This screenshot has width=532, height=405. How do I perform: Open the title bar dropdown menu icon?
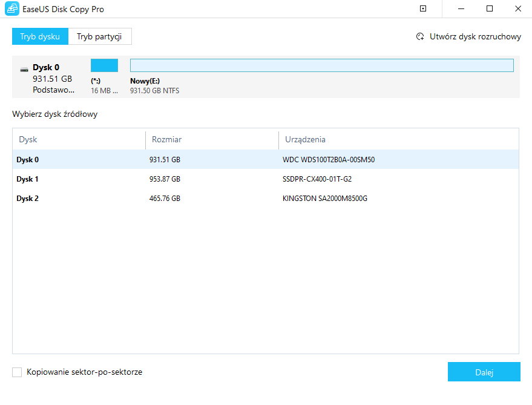423,9
